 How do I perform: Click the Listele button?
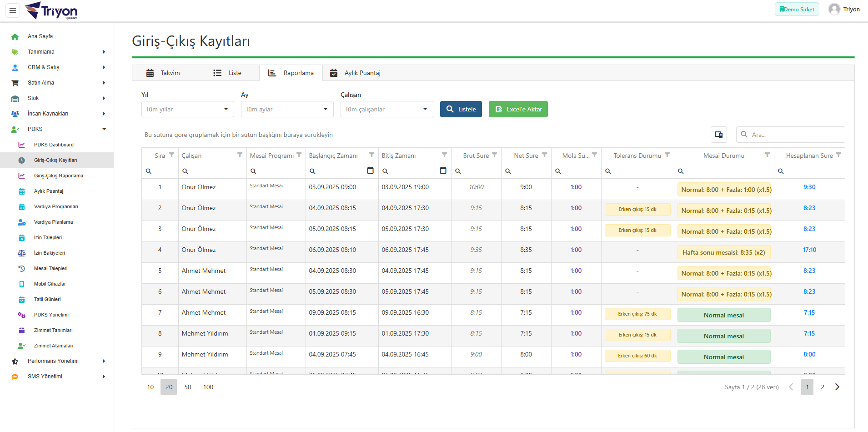(x=461, y=109)
